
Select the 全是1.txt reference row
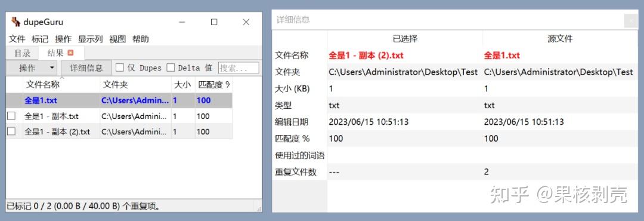[x=119, y=100]
